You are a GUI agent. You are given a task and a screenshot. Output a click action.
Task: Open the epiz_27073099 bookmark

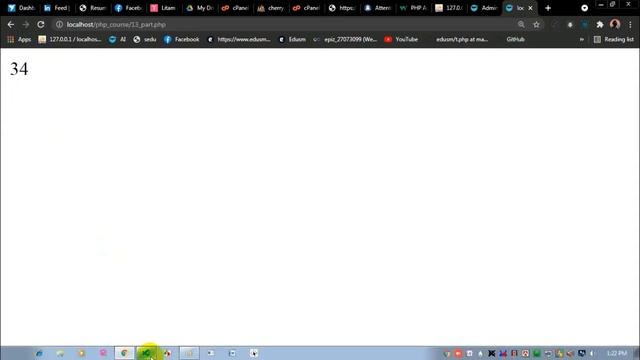point(345,40)
